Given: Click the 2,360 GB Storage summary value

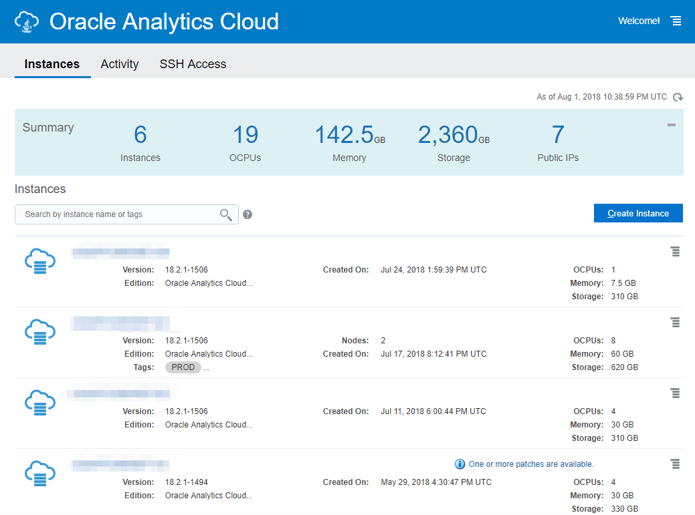Looking at the screenshot, I should tap(453, 134).
